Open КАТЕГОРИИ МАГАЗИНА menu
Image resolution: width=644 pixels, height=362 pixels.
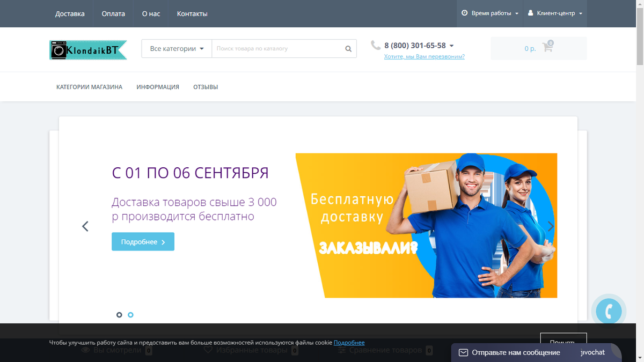89,87
